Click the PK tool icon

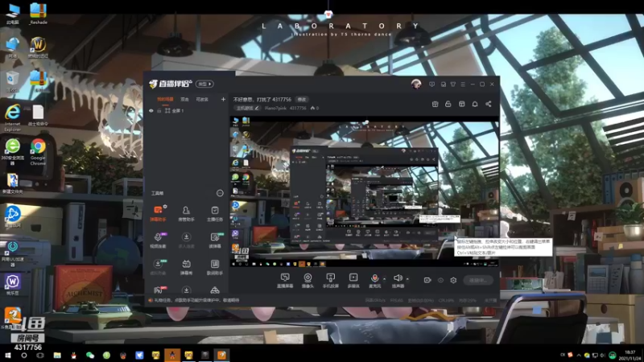(158, 290)
